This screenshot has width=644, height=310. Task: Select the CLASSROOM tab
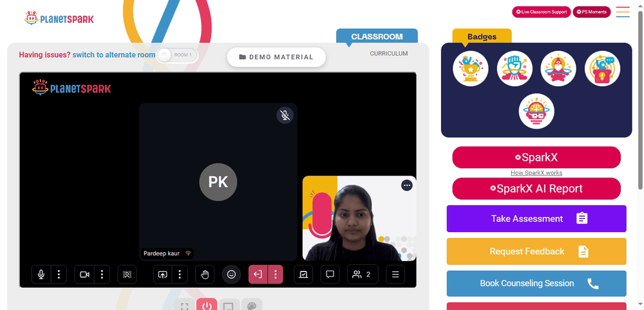pyautogui.click(x=377, y=36)
